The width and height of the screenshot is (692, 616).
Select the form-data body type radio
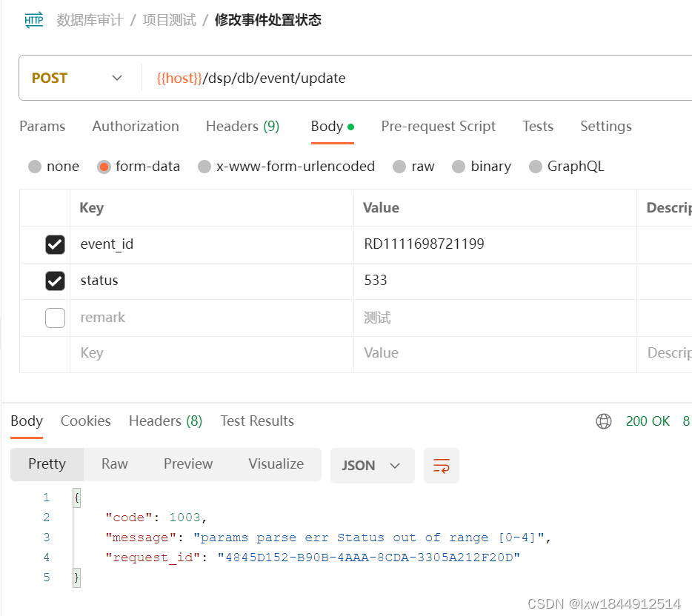coord(104,167)
